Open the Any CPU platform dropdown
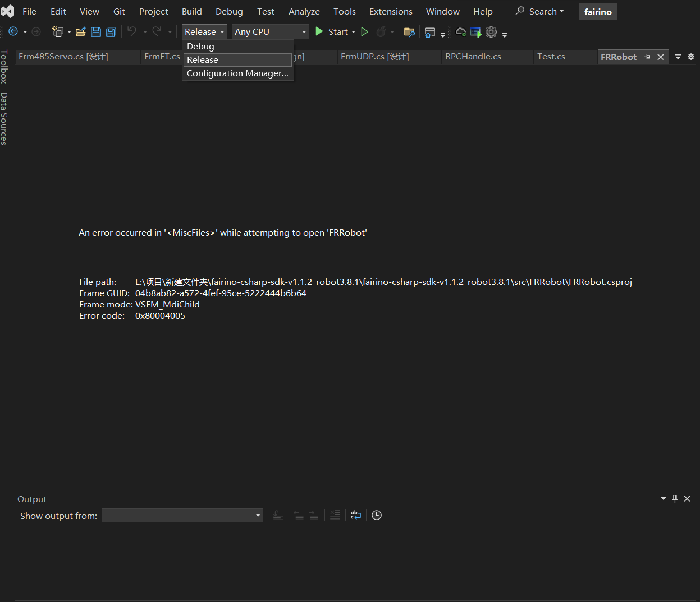Viewport: 700px width, 602px height. coord(271,32)
